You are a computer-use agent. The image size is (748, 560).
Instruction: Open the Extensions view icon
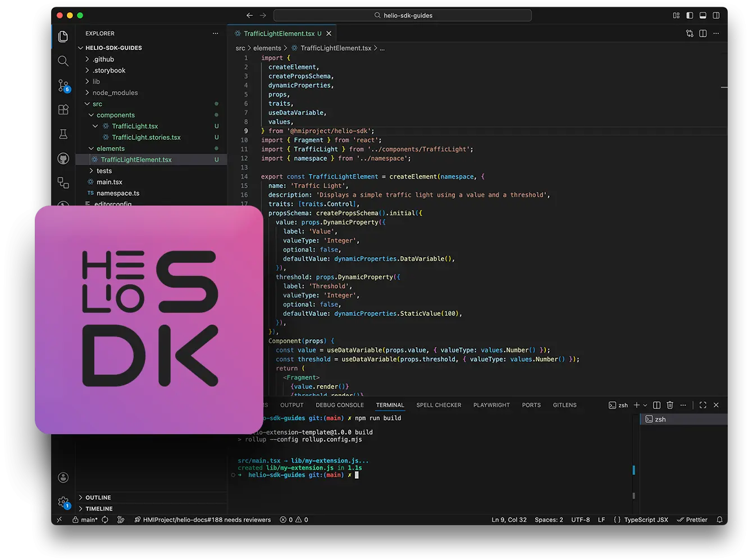63,110
